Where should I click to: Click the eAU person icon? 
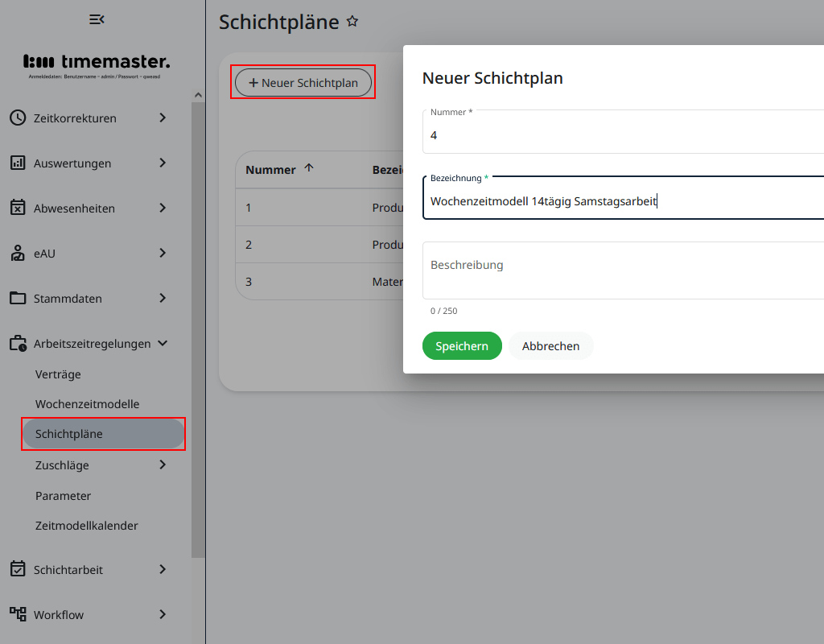[18, 253]
